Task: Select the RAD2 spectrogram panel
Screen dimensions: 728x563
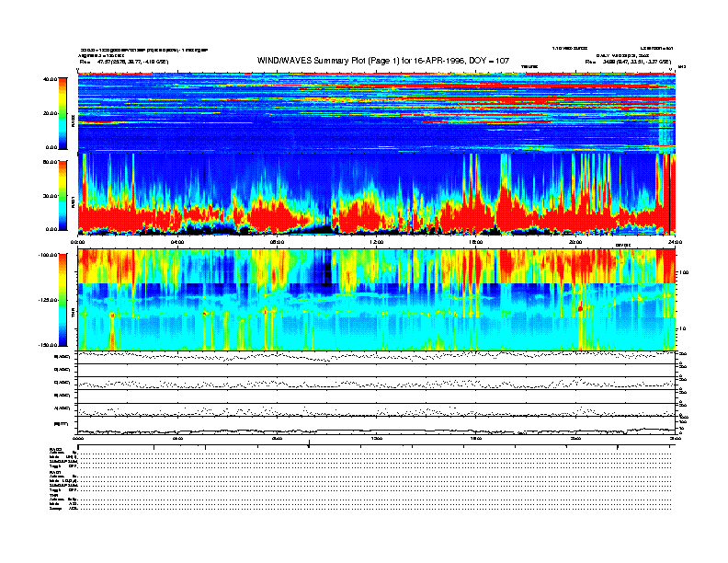Action: pos(377,112)
